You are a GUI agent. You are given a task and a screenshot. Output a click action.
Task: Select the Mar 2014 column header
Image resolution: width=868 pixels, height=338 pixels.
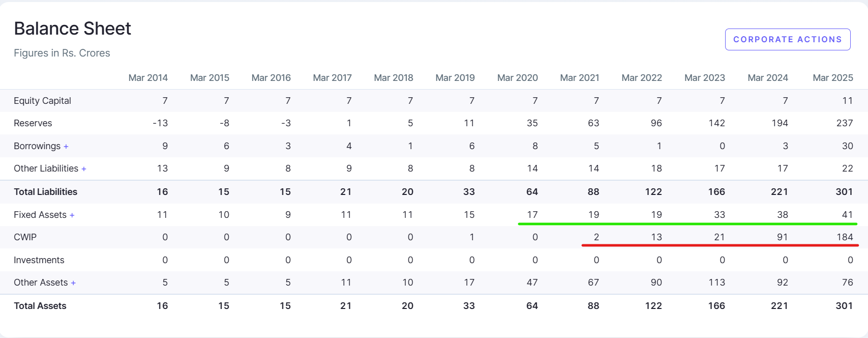tap(148, 78)
